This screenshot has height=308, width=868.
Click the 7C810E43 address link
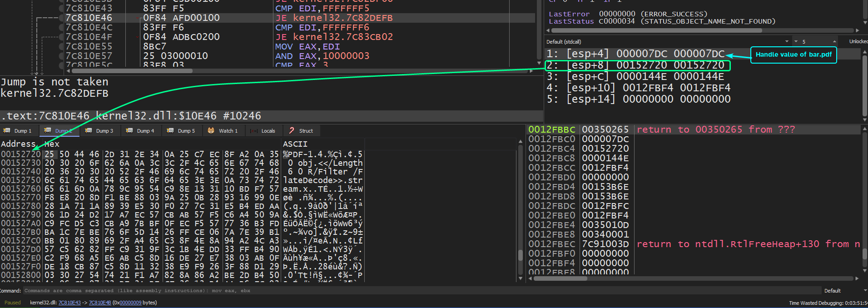pos(69,303)
